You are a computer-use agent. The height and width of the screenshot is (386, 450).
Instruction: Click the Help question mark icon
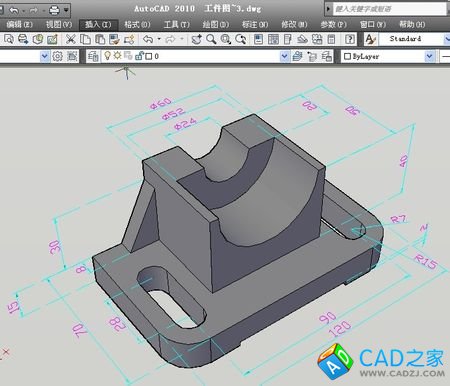(x=349, y=39)
